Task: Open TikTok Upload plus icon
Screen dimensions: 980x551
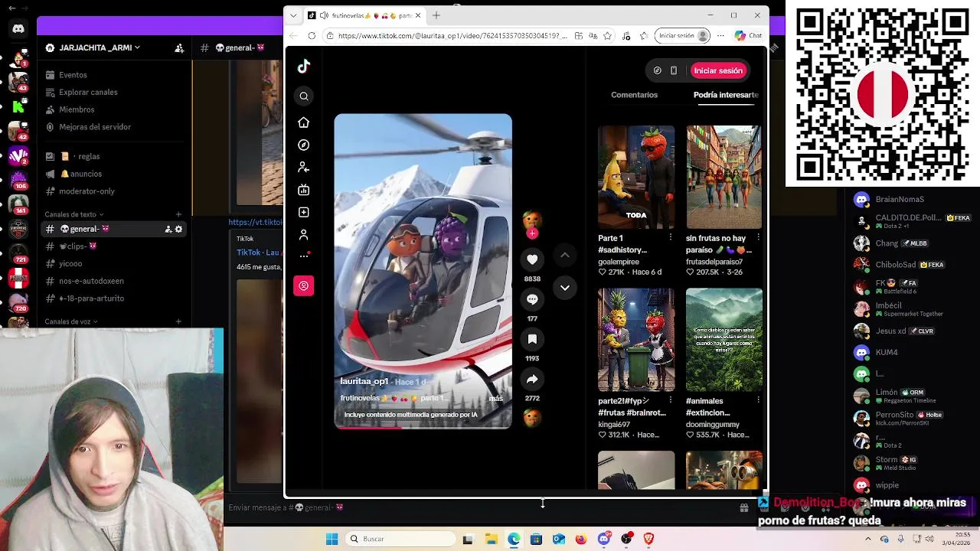Action: (x=304, y=212)
